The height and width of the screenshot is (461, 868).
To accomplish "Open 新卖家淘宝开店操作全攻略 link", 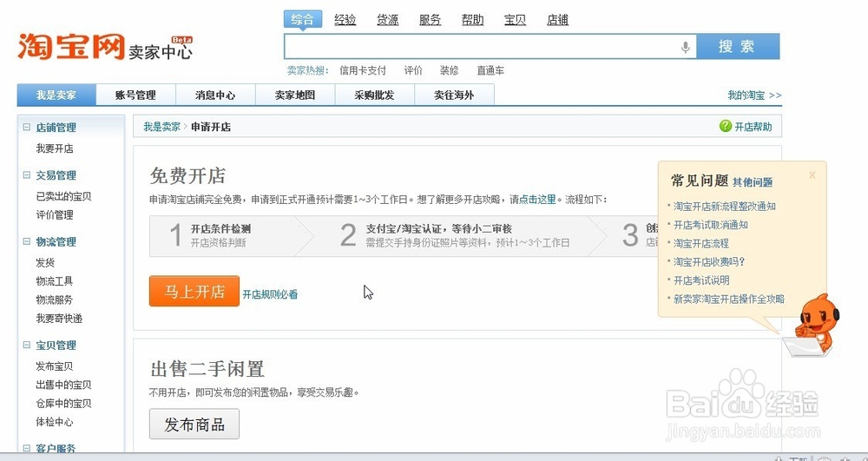I will pyautogui.click(x=729, y=299).
